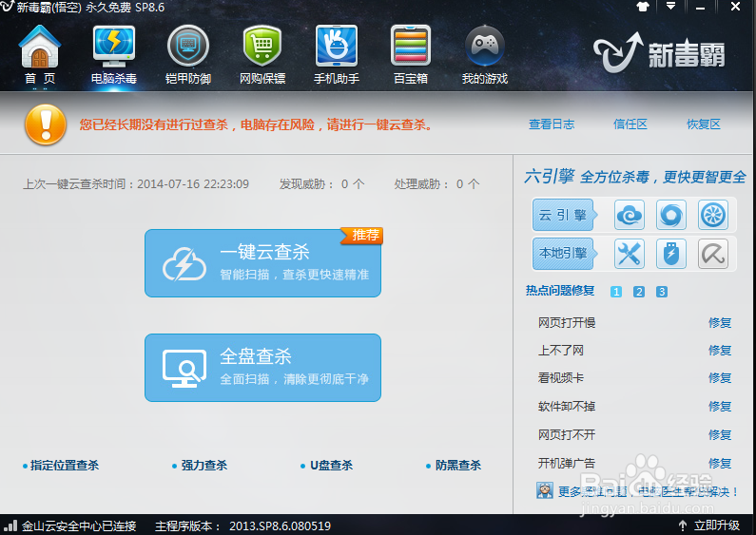Click the signal bars status icon
756x535 pixels.
tap(10, 525)
